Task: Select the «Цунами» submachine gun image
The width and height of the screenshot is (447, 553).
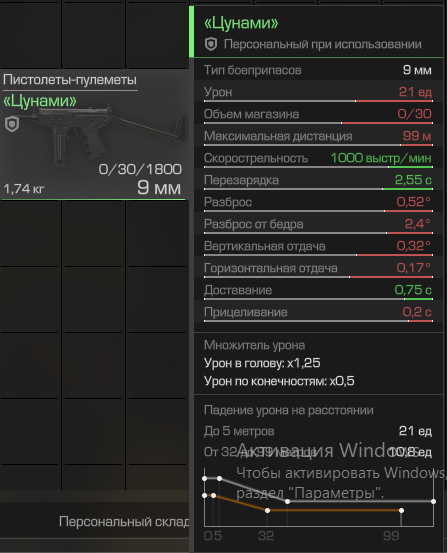Action: pyautogui.click(x=105, y=134)
